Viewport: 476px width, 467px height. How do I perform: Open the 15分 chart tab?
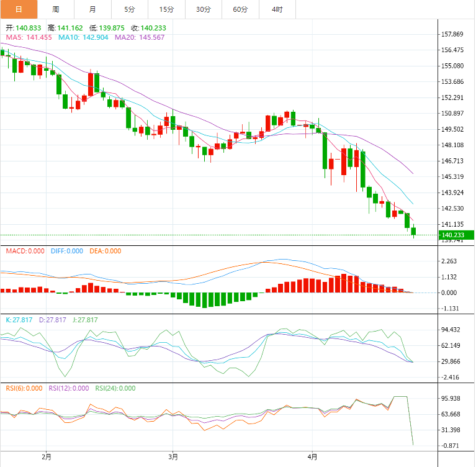click(x=167, y=9)
